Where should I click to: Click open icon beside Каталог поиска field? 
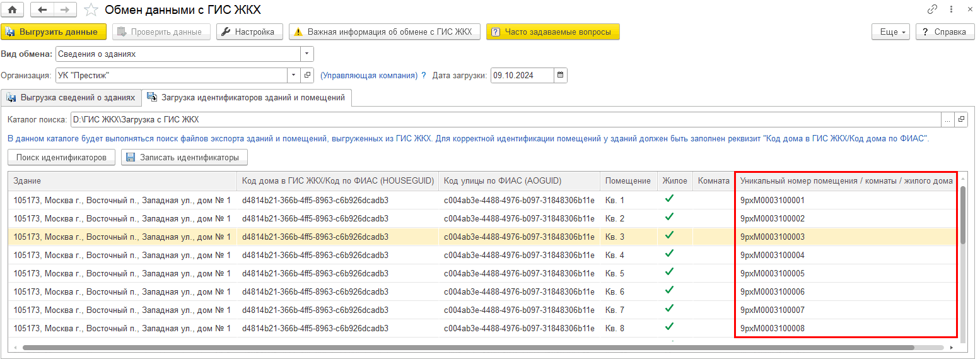[x=962, y=119]
